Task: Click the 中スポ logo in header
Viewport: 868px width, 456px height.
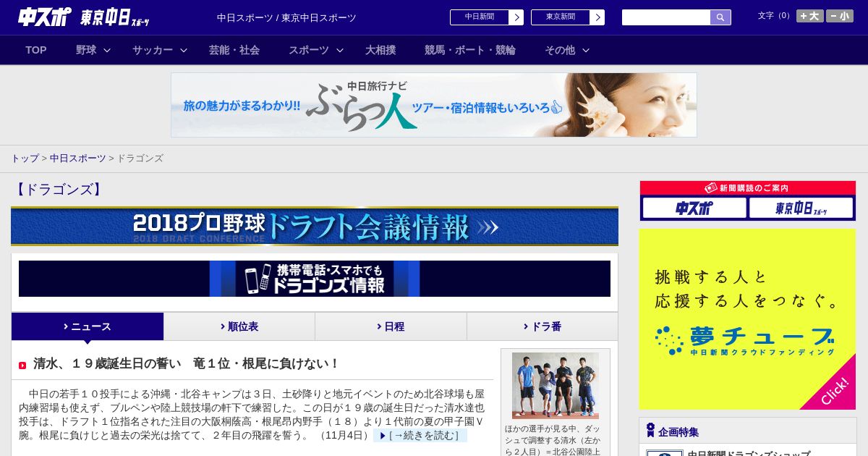Action: [x=45, y=17]
